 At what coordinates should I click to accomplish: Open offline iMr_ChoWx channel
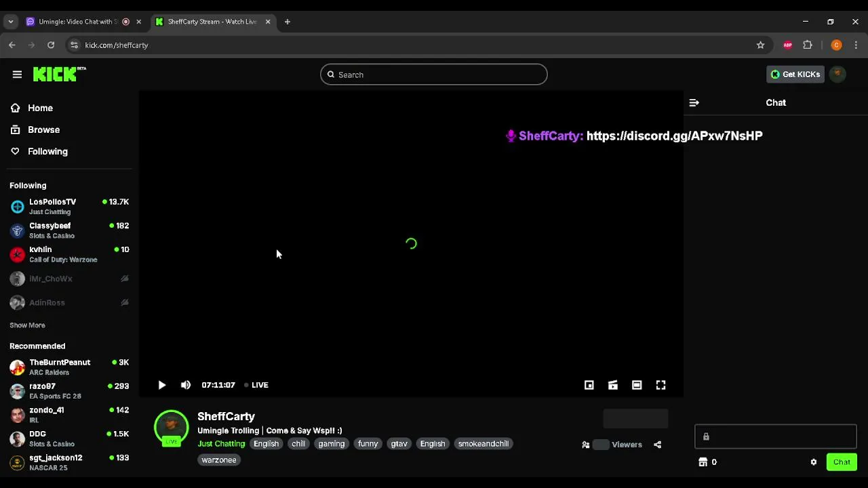(69, 279)
